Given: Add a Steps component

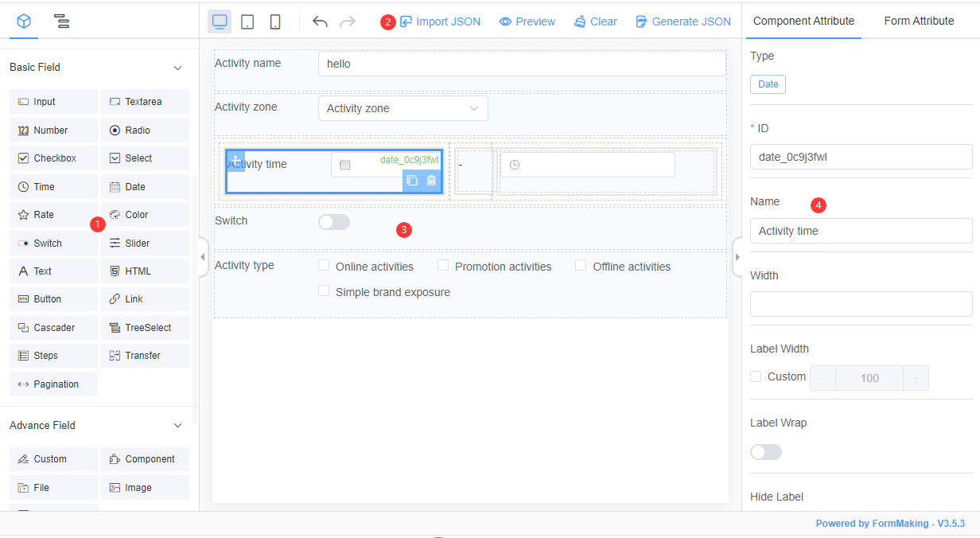Looking at the screenshot, I should tap(53, 356).
